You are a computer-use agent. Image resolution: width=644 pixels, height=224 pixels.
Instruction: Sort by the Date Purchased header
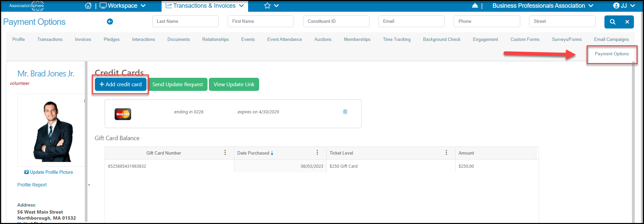pyautogui.click(x=253, y=153)
